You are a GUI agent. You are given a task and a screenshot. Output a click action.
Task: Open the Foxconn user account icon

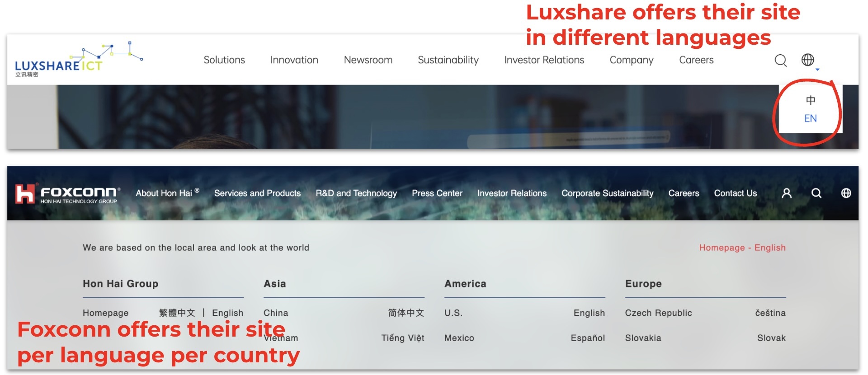(787, 193)
